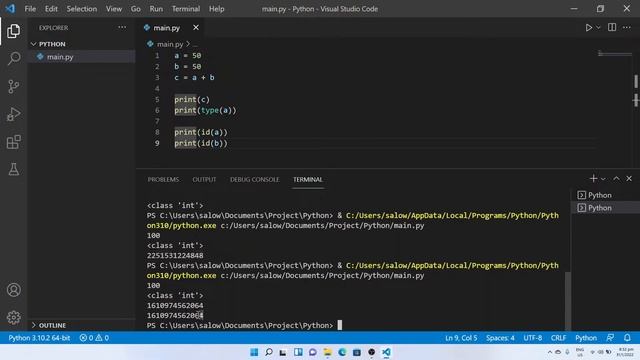Image resolution: width=640 pixels, height=360 pixels.
Task: Maximize the panel size chevron
Action: pos(616,179)
